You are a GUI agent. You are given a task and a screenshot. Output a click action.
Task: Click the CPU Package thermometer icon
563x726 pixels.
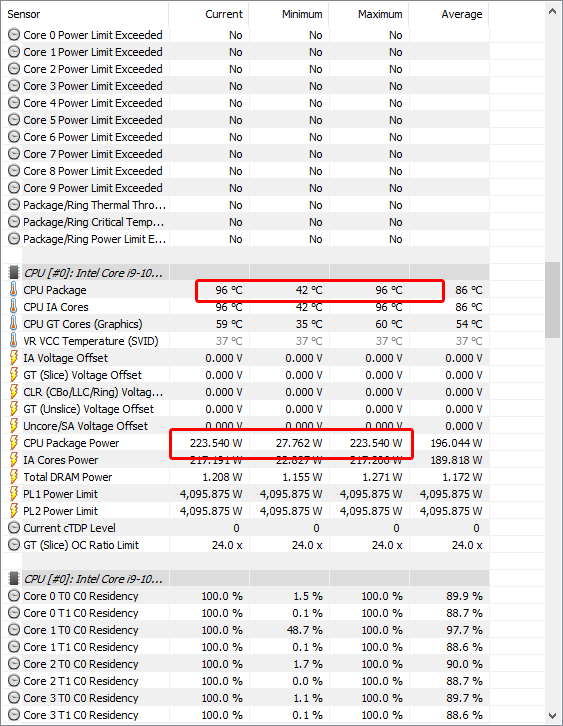(14, 290)
